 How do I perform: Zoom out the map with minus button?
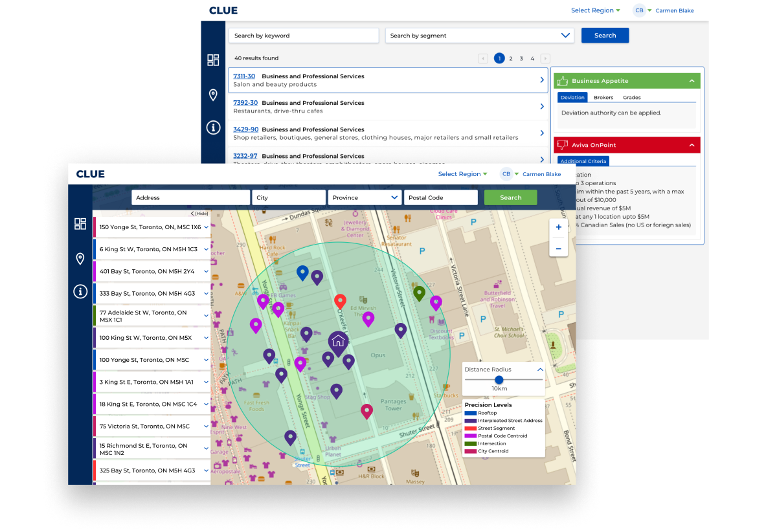pyautogui.click(x=558, y=248)
